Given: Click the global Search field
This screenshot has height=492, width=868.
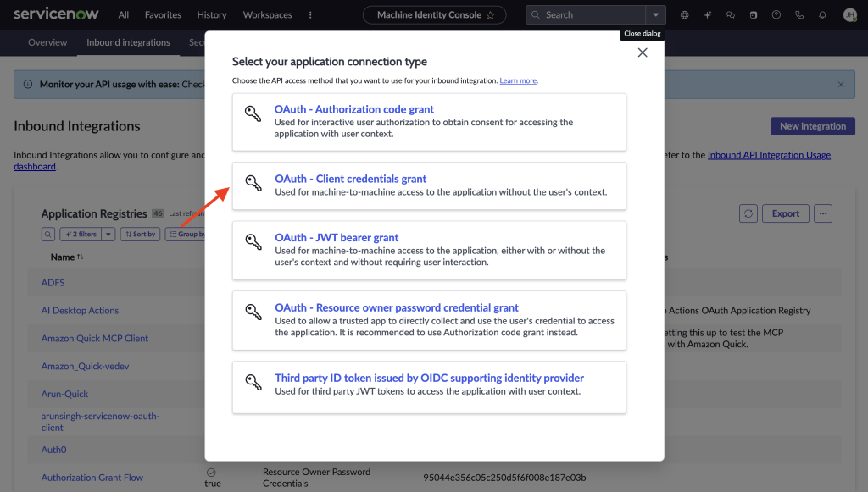Looking at the screenshot, I should 586,15.
